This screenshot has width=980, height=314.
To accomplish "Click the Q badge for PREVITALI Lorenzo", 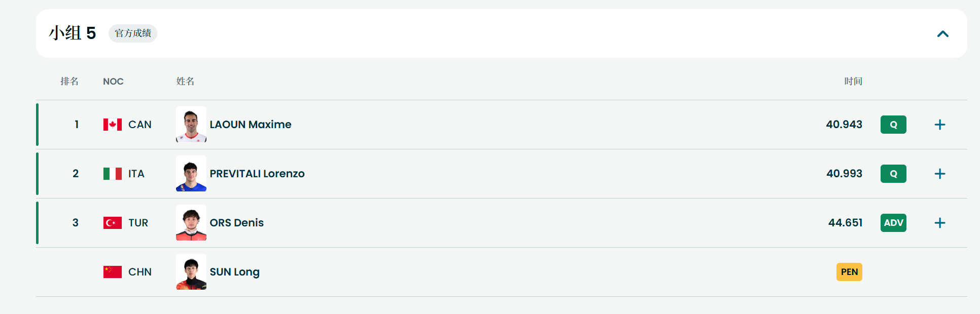I will pyautogui.click(x=893, y=174).
